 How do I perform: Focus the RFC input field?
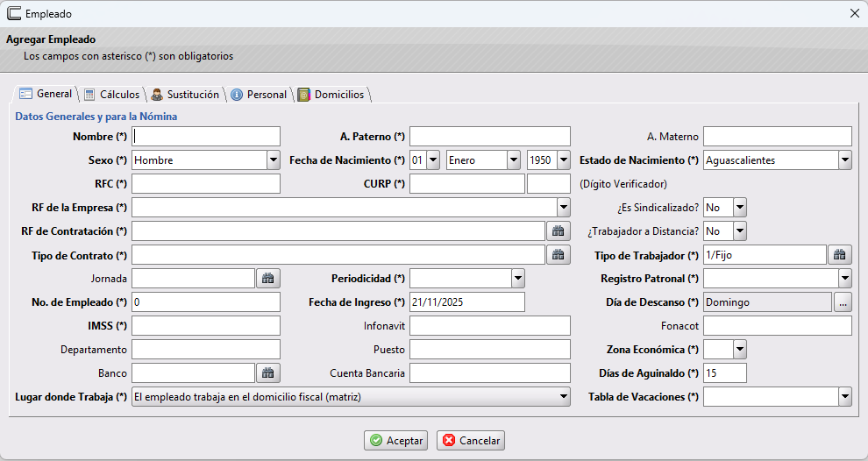(x=206, y=184)
